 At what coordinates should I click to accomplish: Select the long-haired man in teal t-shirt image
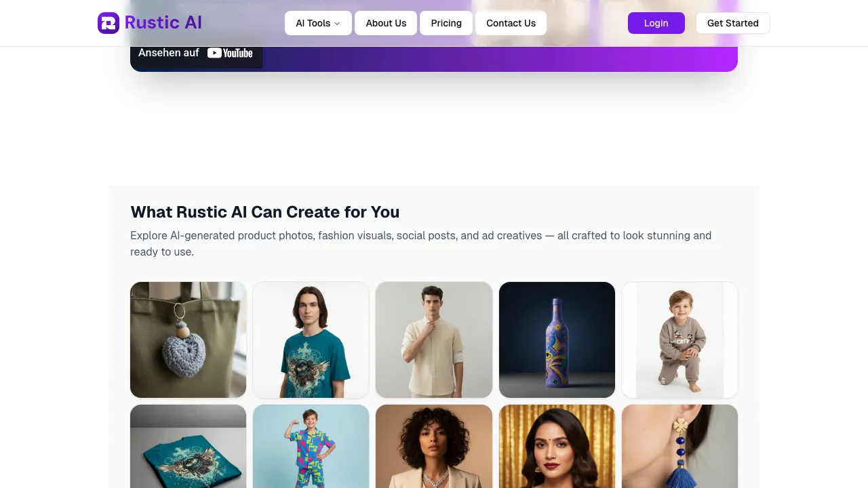311,340
